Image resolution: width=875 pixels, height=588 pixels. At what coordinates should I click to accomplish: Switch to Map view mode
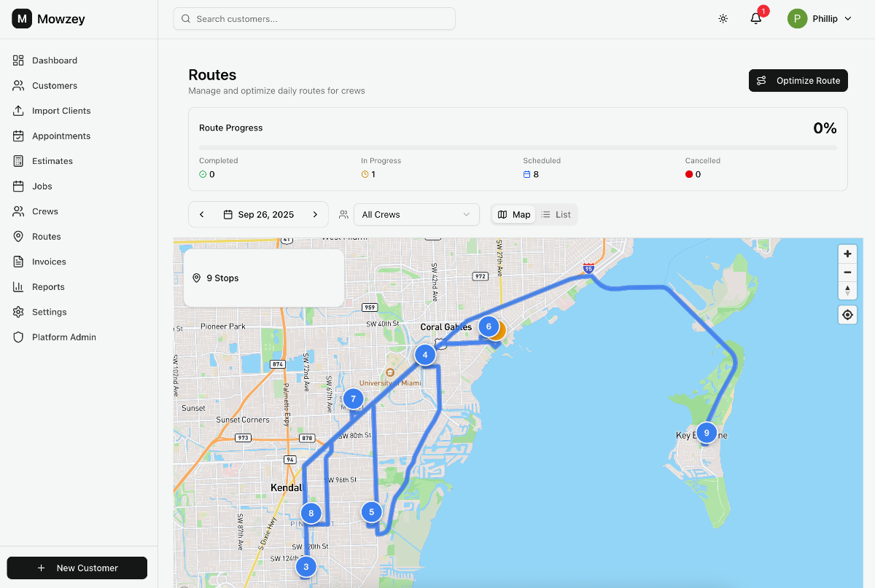[513, 214]
